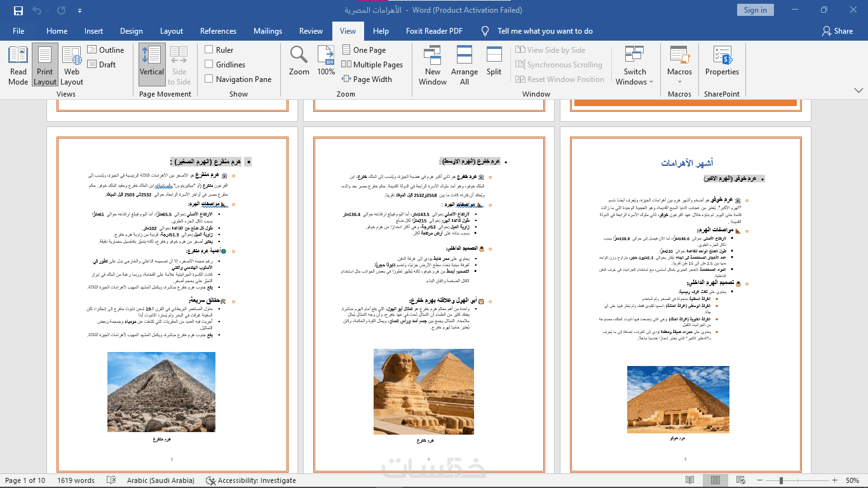This screenshot has height=488, width=868.
Task: Enable the Ruler checkbox
Action: point(219,50)
